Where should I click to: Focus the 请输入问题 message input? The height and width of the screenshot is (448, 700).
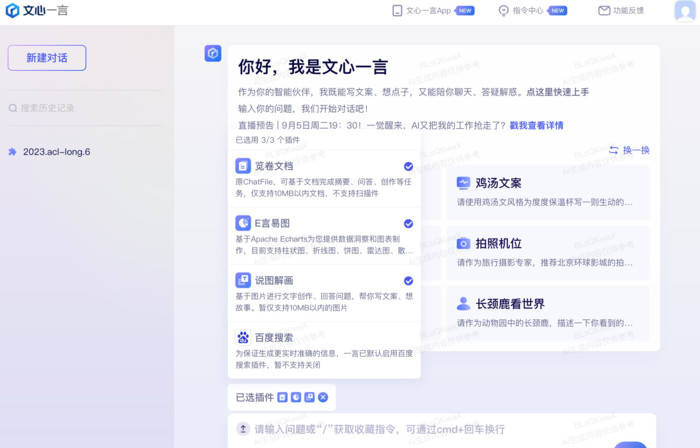[x=379, y=429]
